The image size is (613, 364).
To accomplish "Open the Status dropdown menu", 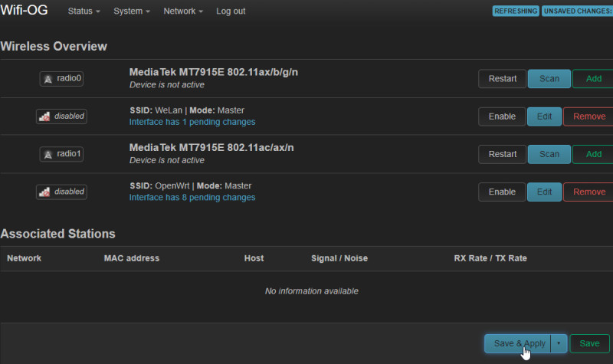I will (x=84, y=11).
